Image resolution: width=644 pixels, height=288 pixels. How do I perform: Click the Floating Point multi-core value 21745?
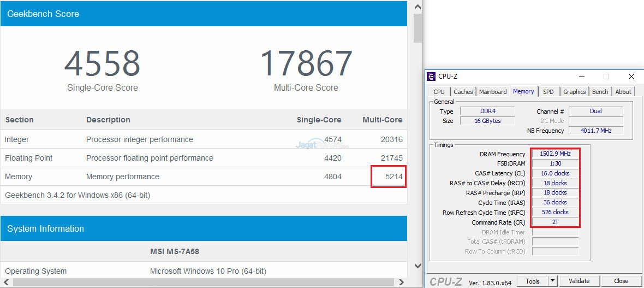(392, 158)
